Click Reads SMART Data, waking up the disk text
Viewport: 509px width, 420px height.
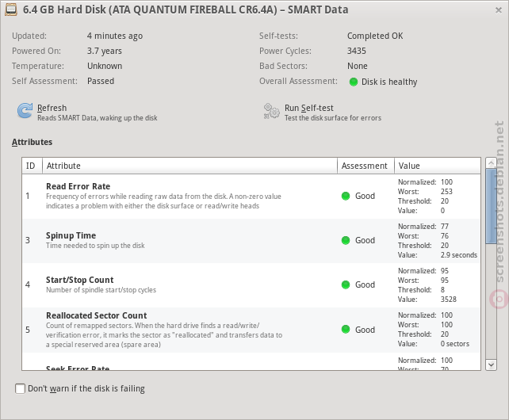(x=97, y=118)
